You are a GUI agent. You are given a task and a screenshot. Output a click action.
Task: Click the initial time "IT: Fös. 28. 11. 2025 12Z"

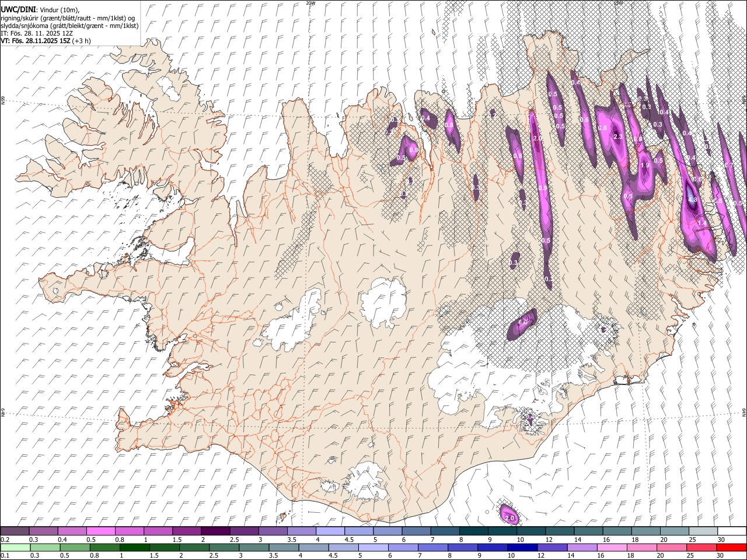click(37, 33)
